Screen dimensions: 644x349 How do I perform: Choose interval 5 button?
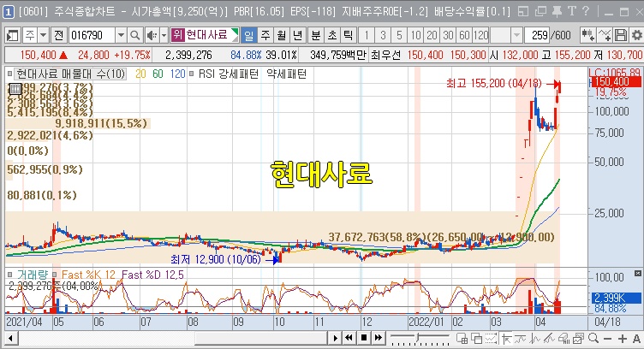[399, 35]
